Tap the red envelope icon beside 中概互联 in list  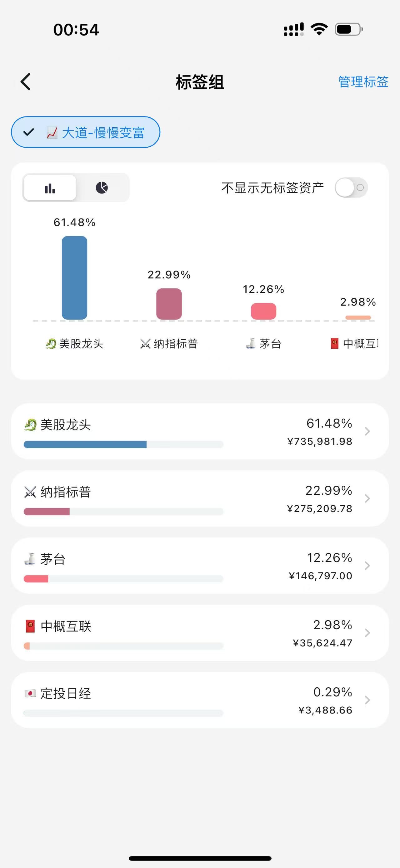30,626
